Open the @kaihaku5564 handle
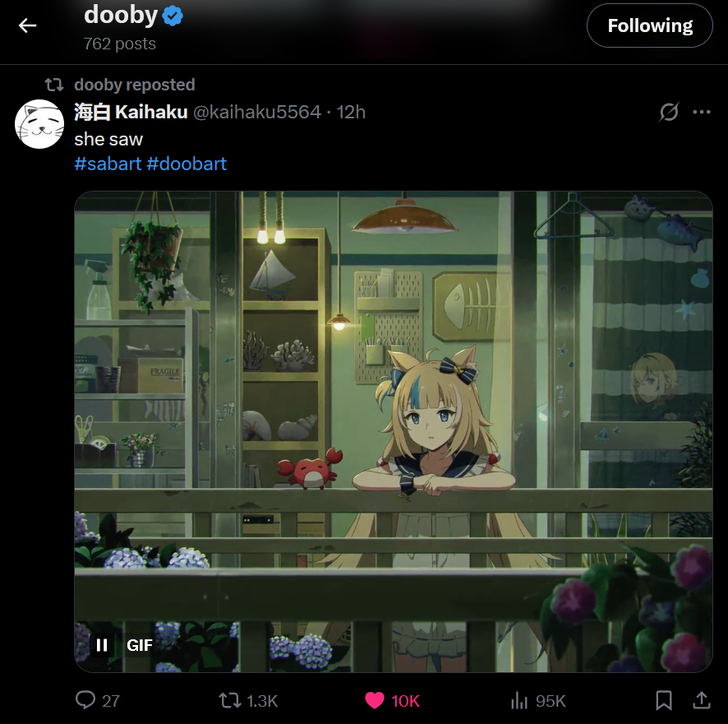Viewport: 728px width, 724px height. click(256, 112)
